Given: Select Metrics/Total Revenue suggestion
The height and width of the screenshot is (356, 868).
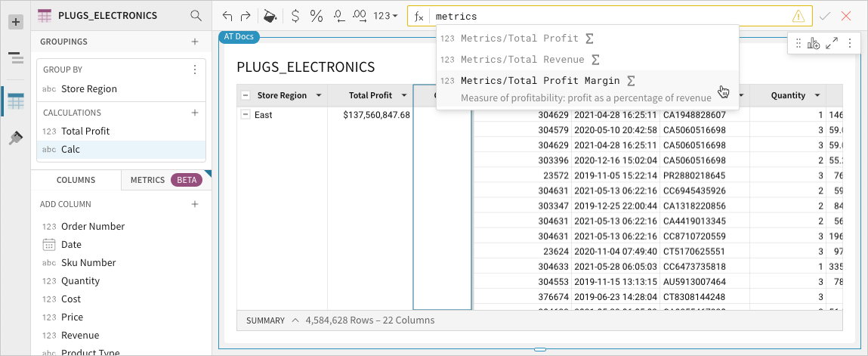Looking at the screenshot, I should tap(522, 59).
